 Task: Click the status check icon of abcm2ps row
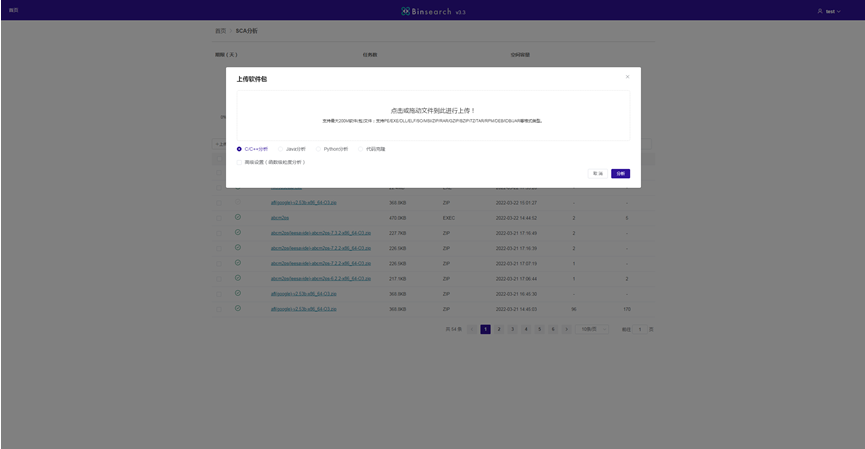pyautogui.click(x=238, y=217)
